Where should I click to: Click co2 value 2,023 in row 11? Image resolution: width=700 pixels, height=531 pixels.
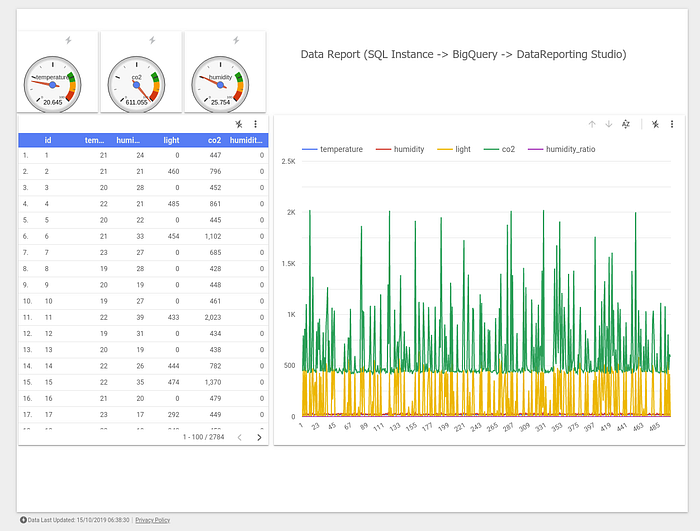point(213,318)
